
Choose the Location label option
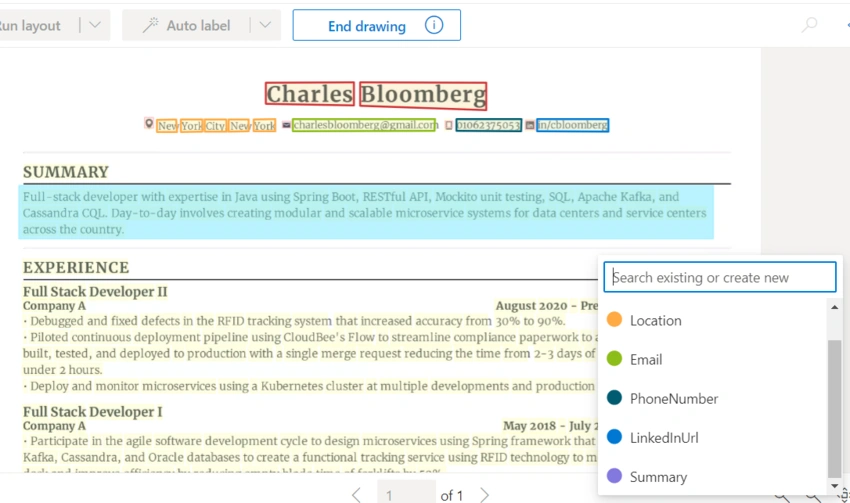pos(713,320)
